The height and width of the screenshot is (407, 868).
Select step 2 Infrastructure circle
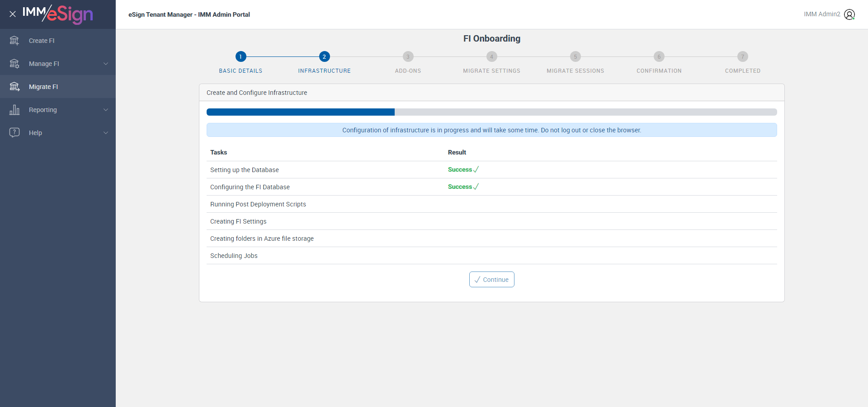[324, 56]
